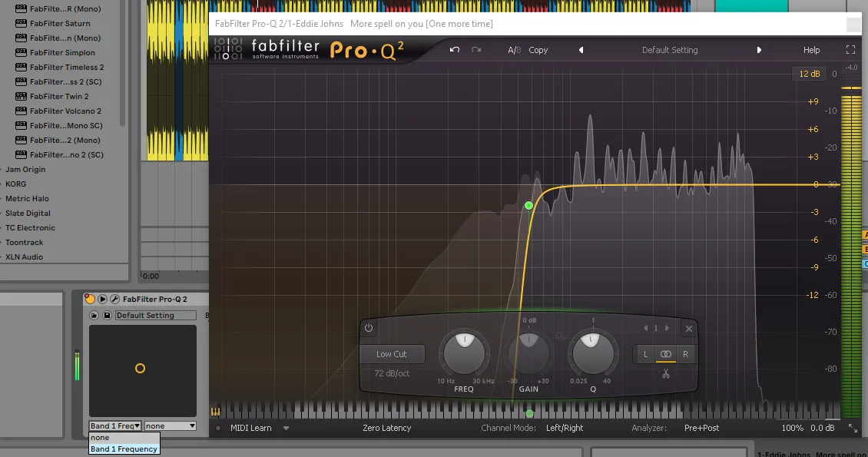
Task: Click the FabFilte...2 (Mono) plug-in icon
Action: [21, 140]
